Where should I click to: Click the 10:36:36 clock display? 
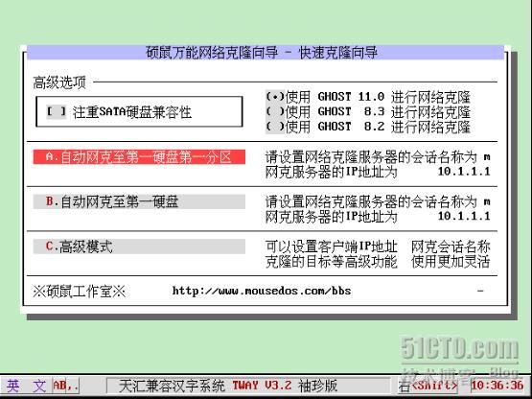point(497,386)
